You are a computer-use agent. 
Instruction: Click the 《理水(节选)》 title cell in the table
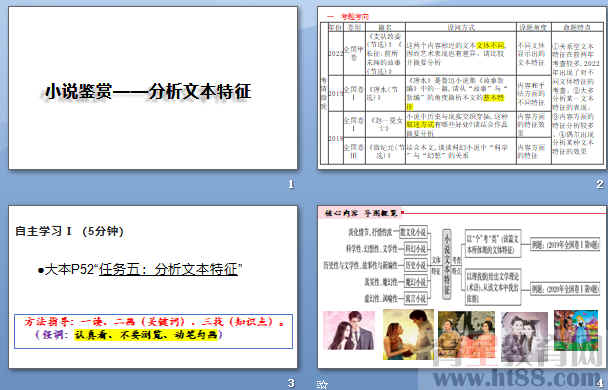385,93
